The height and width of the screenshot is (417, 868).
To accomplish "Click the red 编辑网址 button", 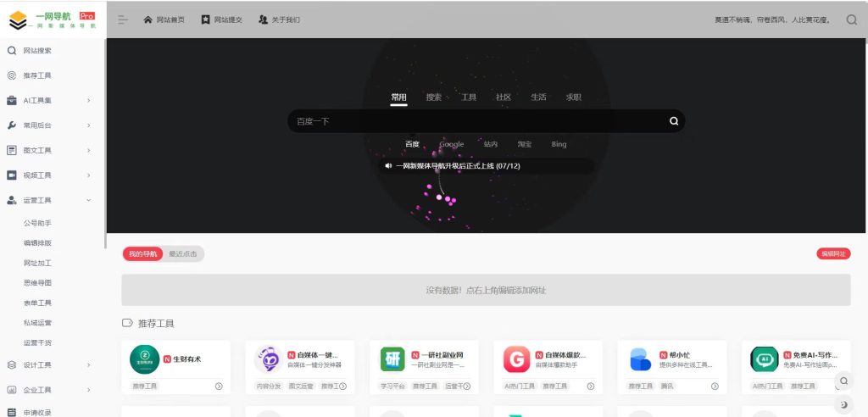I will click(833, 253).
